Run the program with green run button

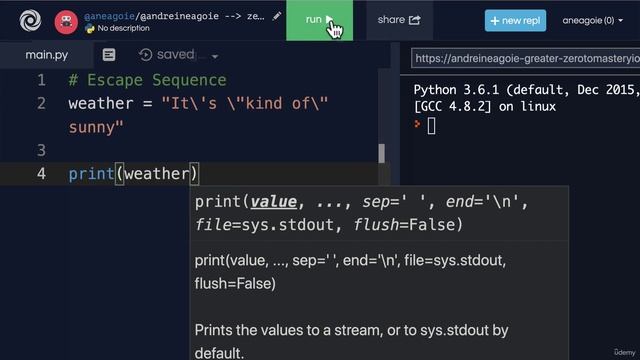click(x=319, y=20)
